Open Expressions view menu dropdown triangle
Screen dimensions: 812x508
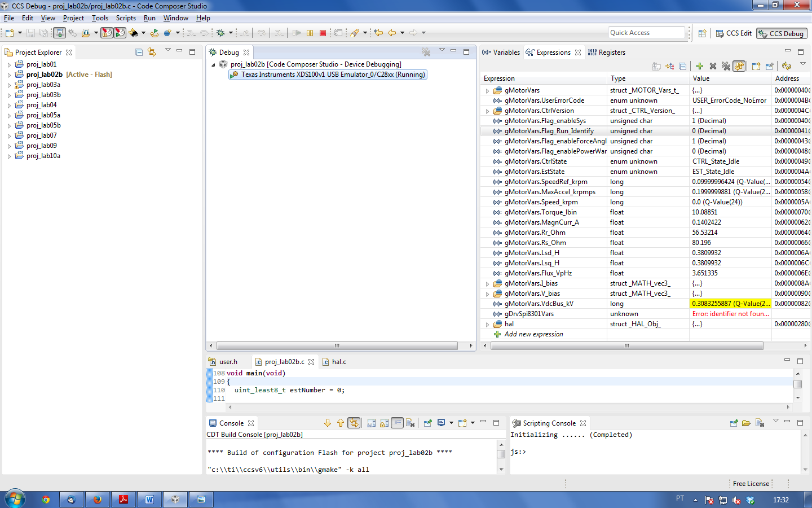[803, 64]
